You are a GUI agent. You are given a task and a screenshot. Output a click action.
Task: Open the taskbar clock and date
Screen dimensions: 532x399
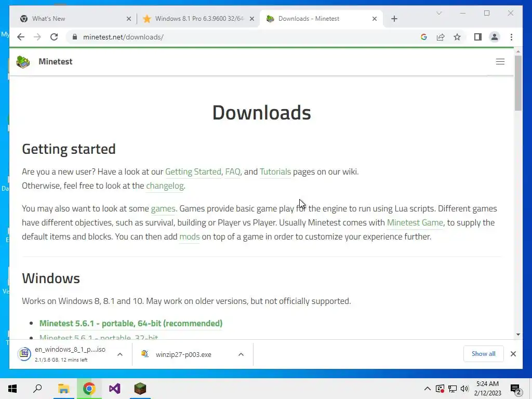(487, 389)
